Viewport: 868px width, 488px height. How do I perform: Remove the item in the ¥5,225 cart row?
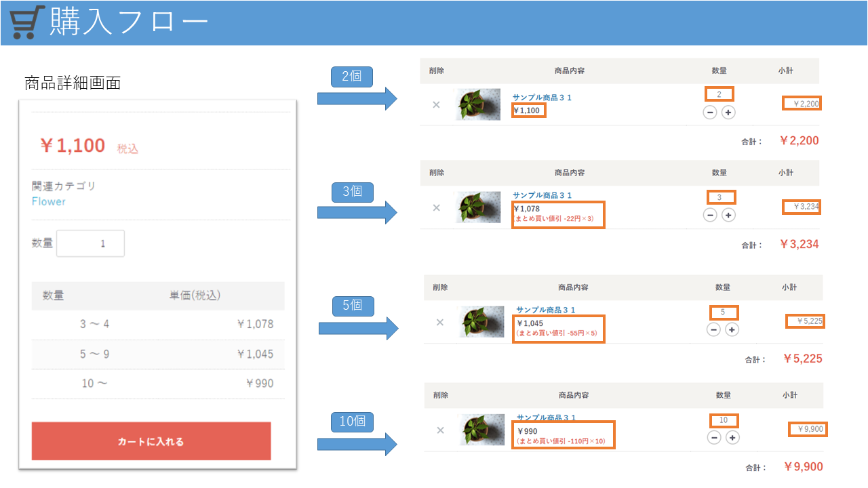click(439, 322)
